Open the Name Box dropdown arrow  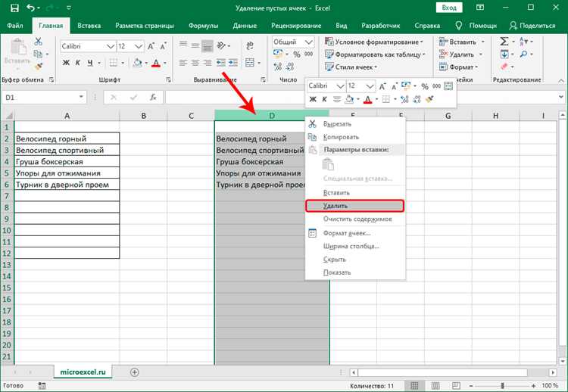click(x=81, y=97)
